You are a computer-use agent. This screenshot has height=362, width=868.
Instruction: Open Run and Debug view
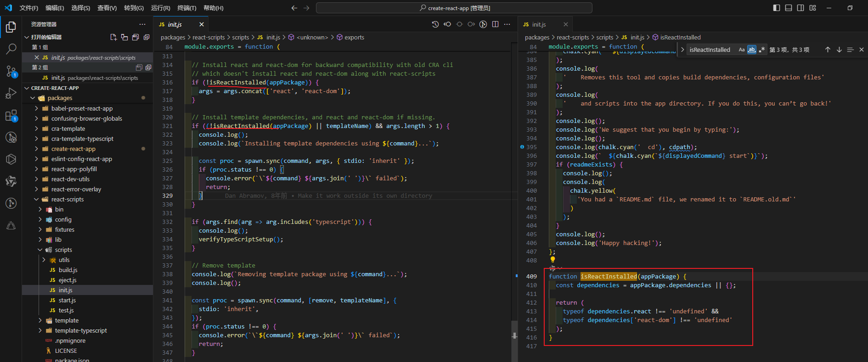[11, 93]
